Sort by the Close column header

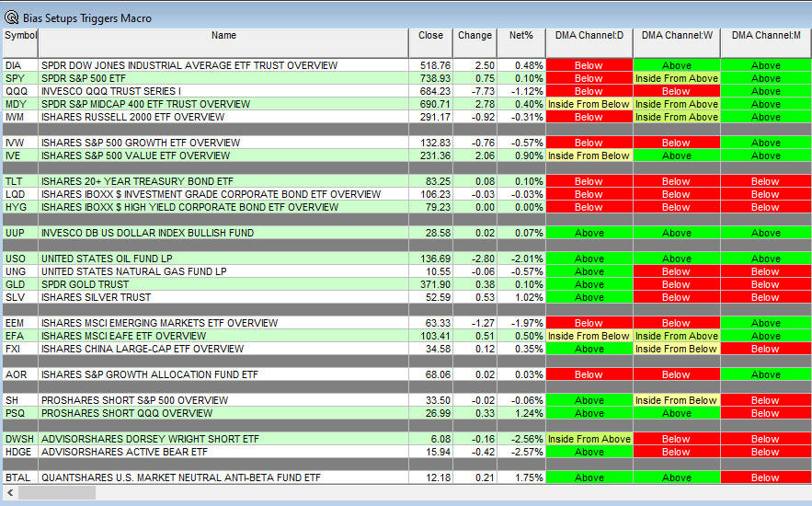point(430,43)
